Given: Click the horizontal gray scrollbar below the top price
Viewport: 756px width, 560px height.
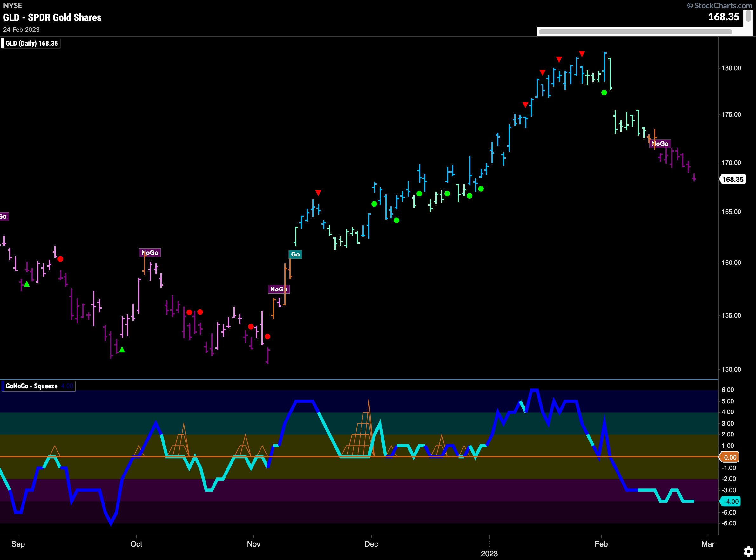Looking at the screenshot, I should [x=635, y=32].
